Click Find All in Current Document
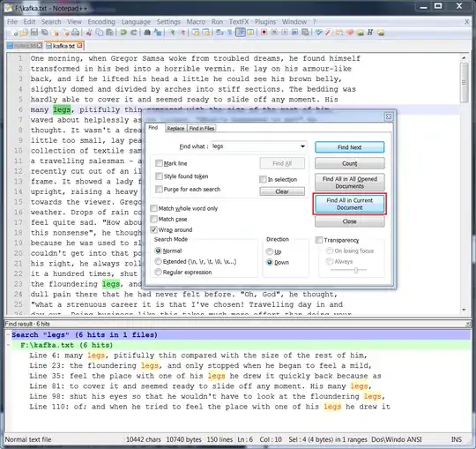Screen dimensions: 476x449 [x=349, y=204]
